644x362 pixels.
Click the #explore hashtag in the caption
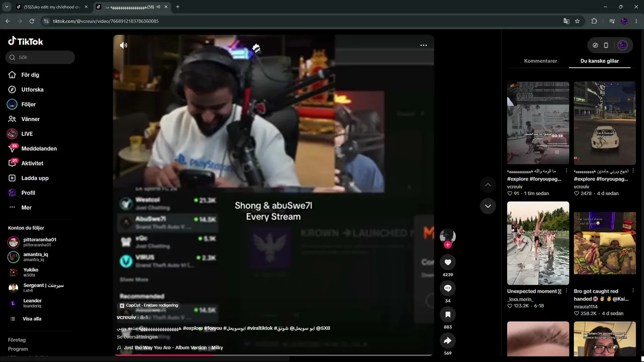[193, 328]
